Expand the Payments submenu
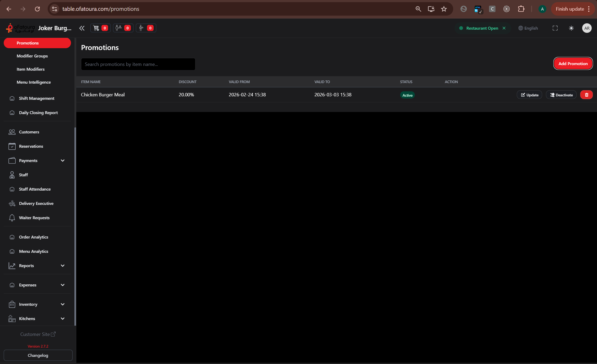Screen dimensions: 597x364 coord(63,160)
